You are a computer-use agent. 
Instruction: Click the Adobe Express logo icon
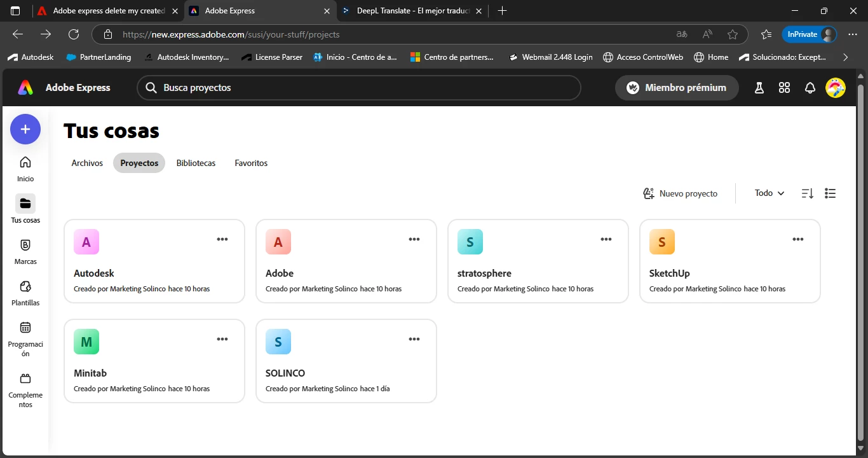pyautogui.click(x=25, y=88)
